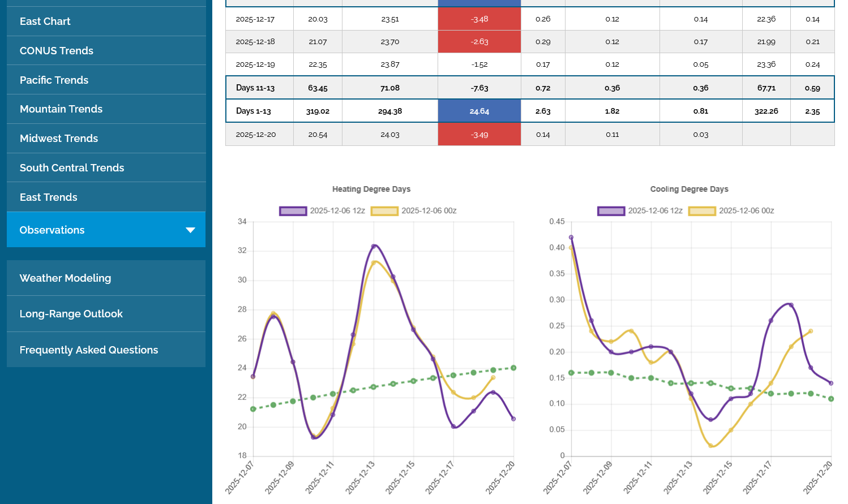Select CONUS Trends in the sidebar

coord(56,51)
